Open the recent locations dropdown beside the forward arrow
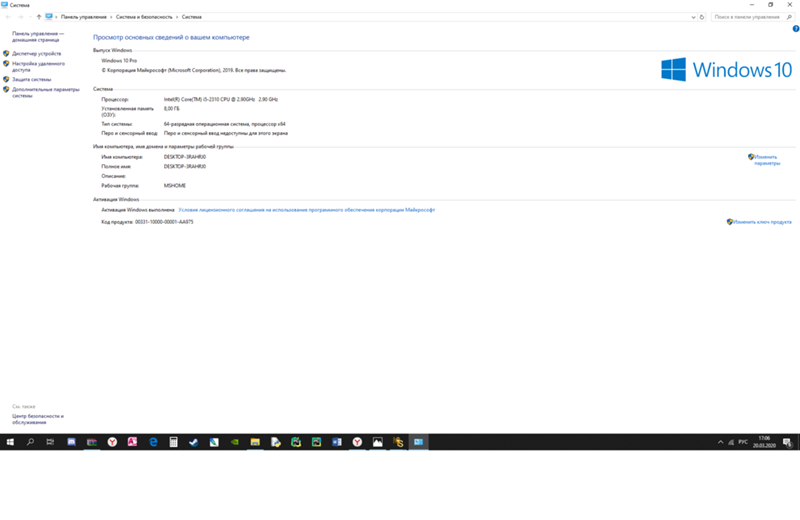800x520 pixels. (x=30, y=17)
